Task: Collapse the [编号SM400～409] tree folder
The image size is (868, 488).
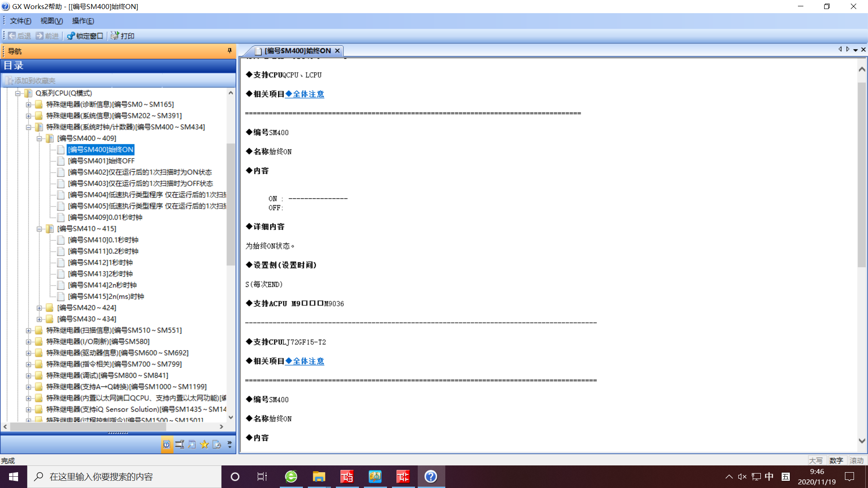Action: (x=39, y=138)
